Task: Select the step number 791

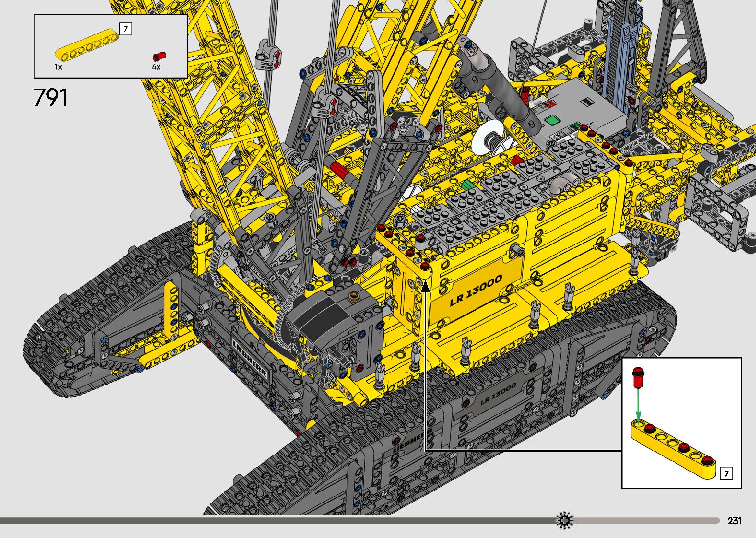Action: click(x=51, y=98)
